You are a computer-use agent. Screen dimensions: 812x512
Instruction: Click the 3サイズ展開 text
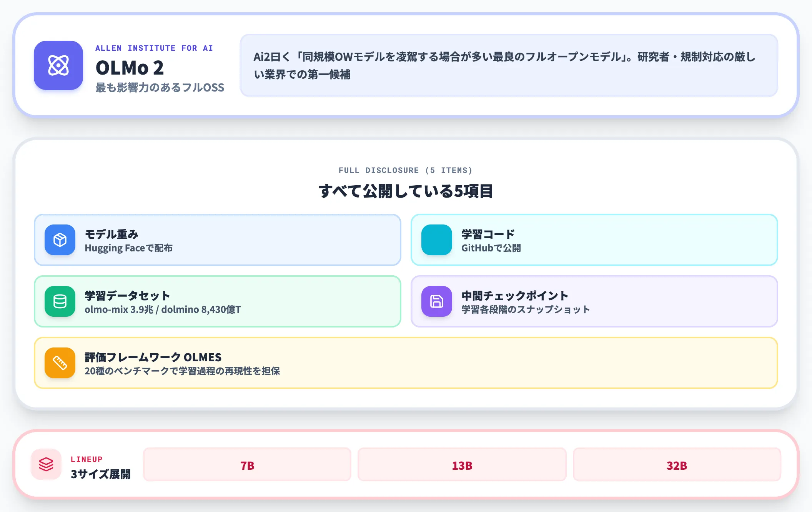(x=101, y=474)
